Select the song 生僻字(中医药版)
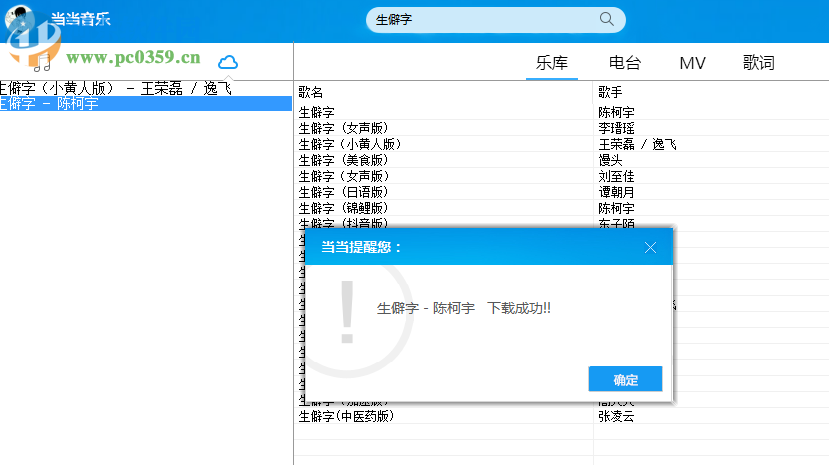829x465 pixels. click(347, 416)
